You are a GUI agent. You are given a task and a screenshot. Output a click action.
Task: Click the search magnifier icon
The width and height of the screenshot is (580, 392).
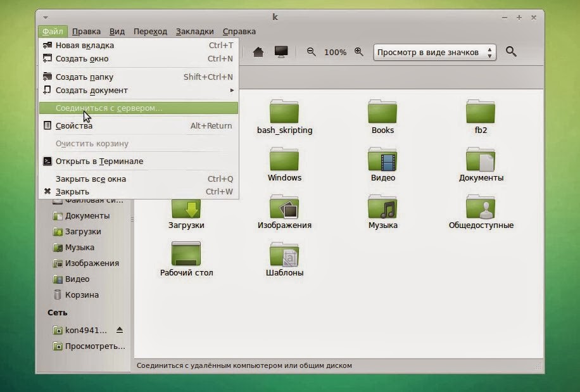(x=511, y=52)
